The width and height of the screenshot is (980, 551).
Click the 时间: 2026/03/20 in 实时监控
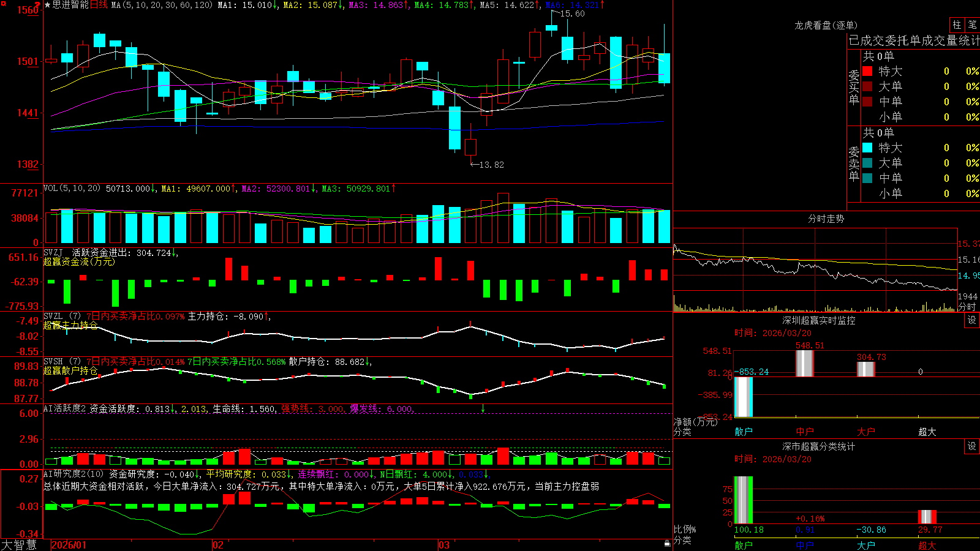click(773, 333)
